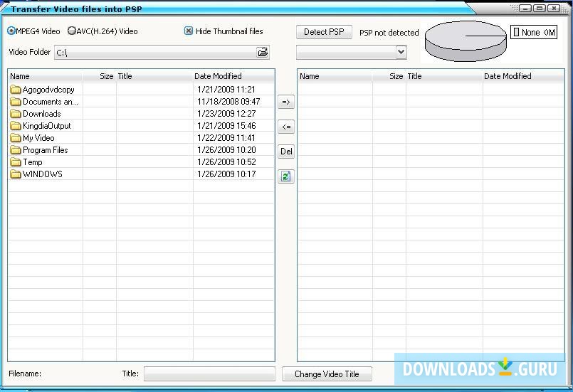
Task: Select the WINDOWS folder row
Action: (142, 174)
